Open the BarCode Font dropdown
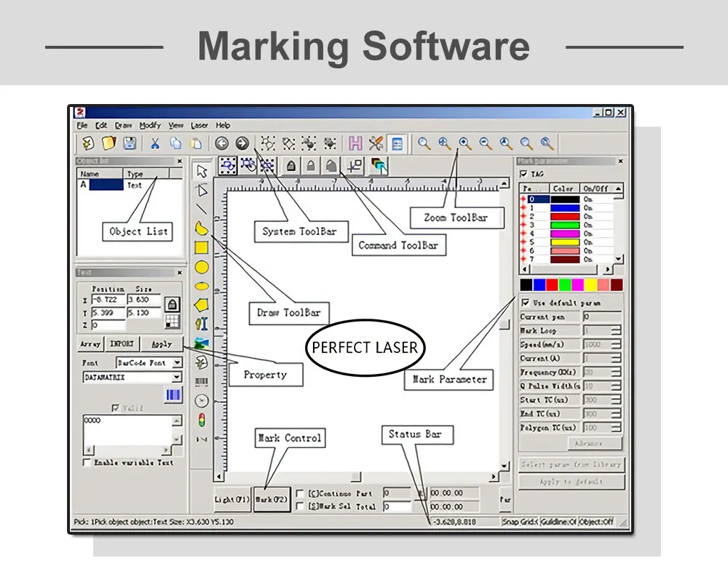 (177, 362)
